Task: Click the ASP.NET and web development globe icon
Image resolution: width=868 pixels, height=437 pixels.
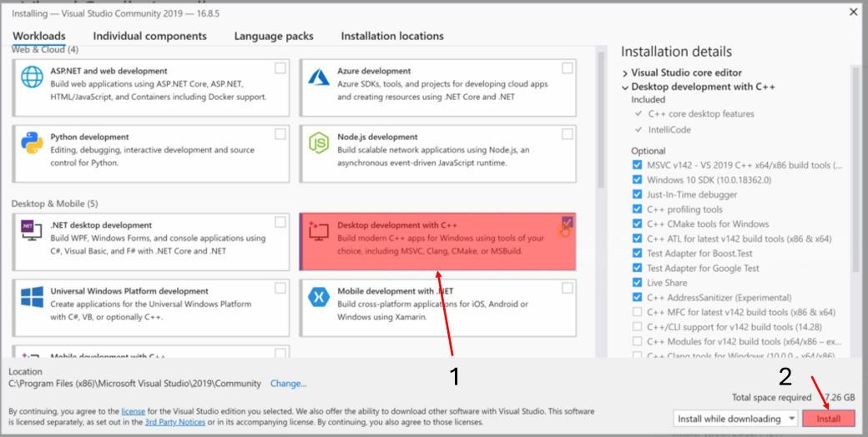Action: pyautogui.click(x=32, y=77)
